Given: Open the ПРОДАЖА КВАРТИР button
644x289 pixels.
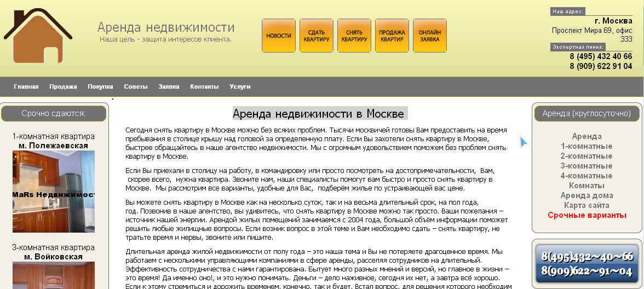Looking at the screenshot, I should [392, 36].
